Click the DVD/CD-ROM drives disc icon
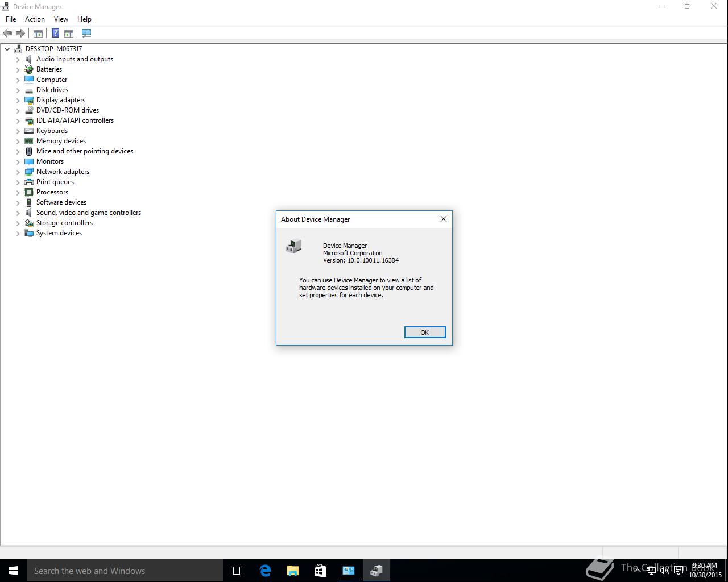Viewport: 728px width, 582px height. coord(29,110)
